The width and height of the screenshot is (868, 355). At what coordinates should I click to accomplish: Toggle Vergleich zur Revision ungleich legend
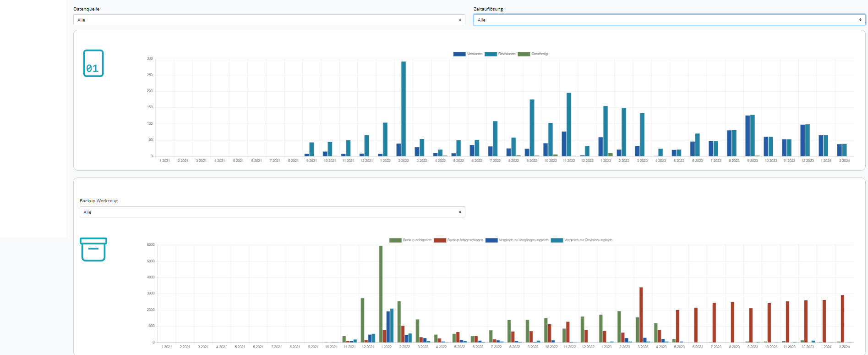[x=581, y=240]
